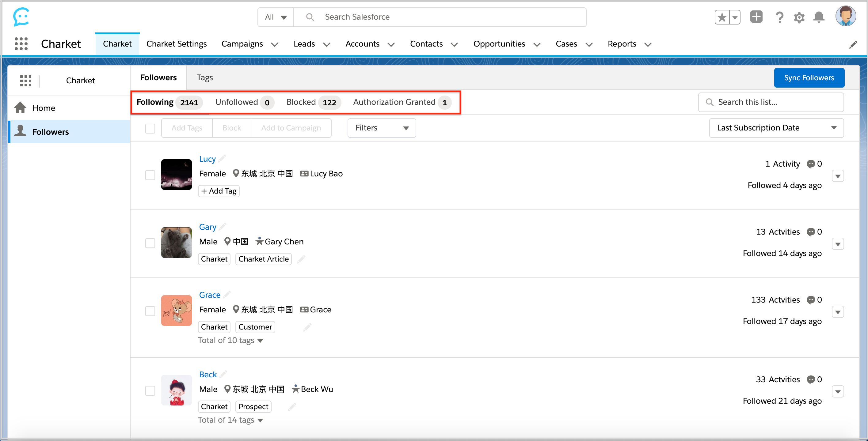The image size is (868, 441).
Task: Open Last Subscription Date sort dropdown
Action: tap(776, 128)
